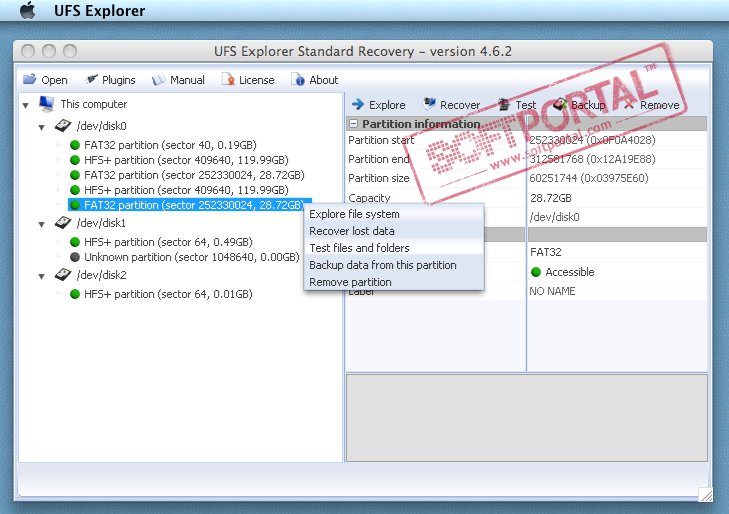
Task: Choose Test files and folders menu entry
Action: click(x=394, y=248)
